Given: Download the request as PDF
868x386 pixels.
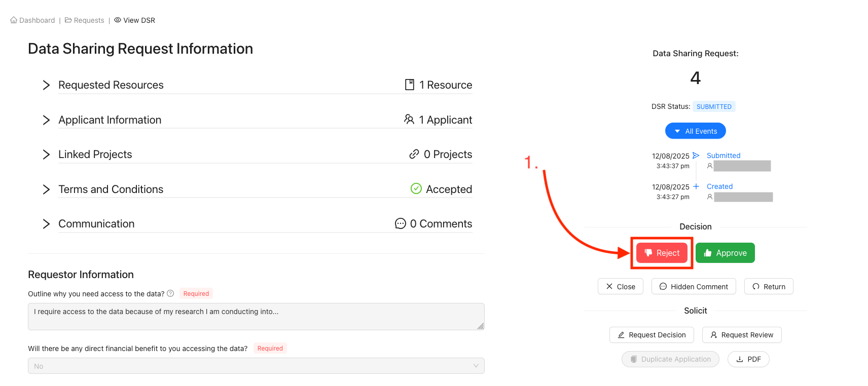Looking at the screenshot, I should 748,359.
